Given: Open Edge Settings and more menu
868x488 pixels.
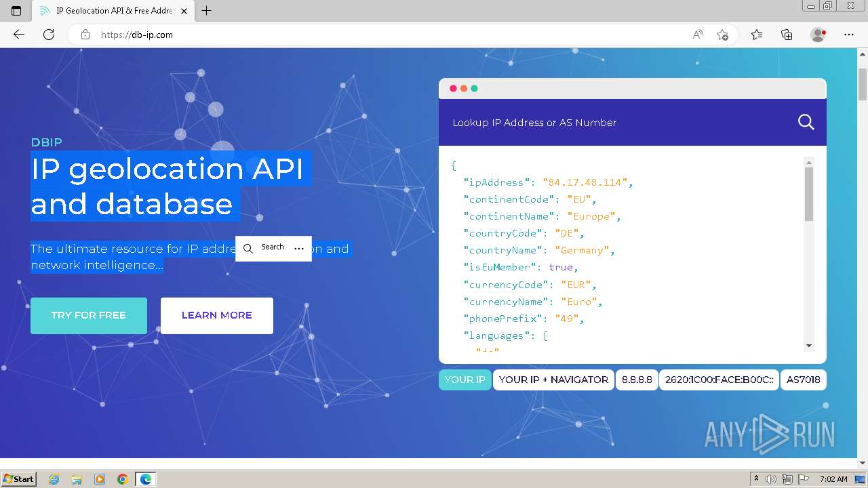Looking at the screenshot, I should [849, 35].
